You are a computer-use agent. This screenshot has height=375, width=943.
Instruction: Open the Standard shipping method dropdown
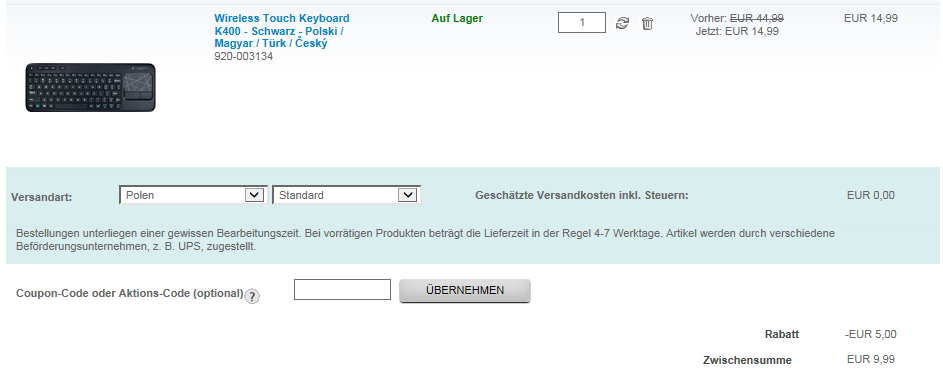coord(346,195)
